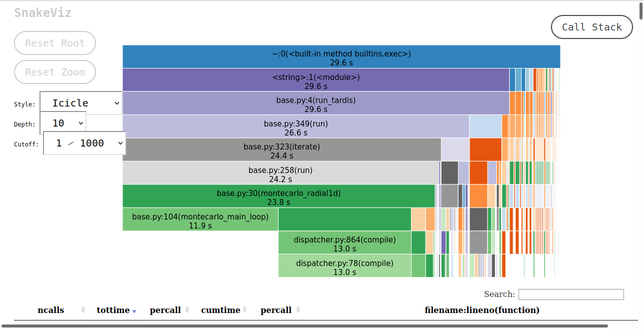Select the base.py:104(montecarlo_main_loop) block

[x=200, y=219]
